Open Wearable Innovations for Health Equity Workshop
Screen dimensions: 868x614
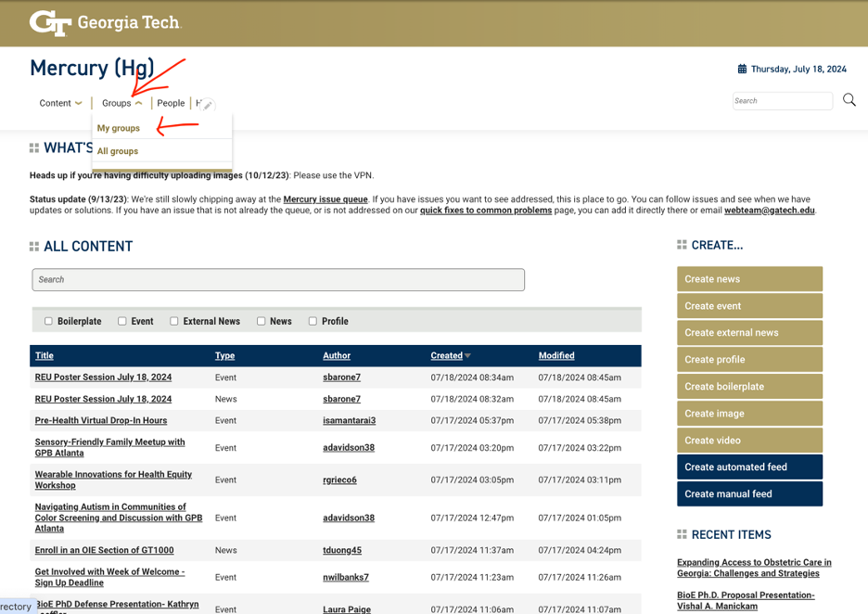point(113,480)
